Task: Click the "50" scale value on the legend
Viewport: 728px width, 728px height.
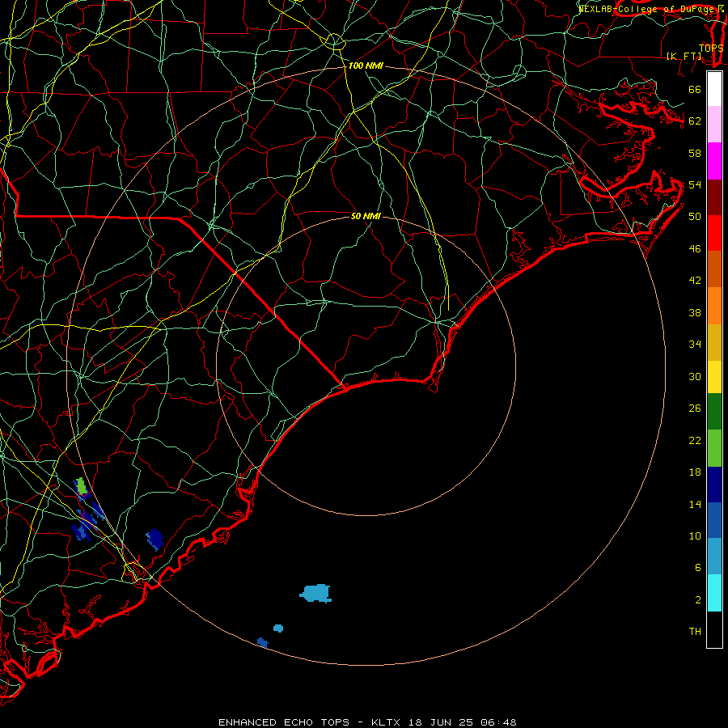Action: coord(695,217)
